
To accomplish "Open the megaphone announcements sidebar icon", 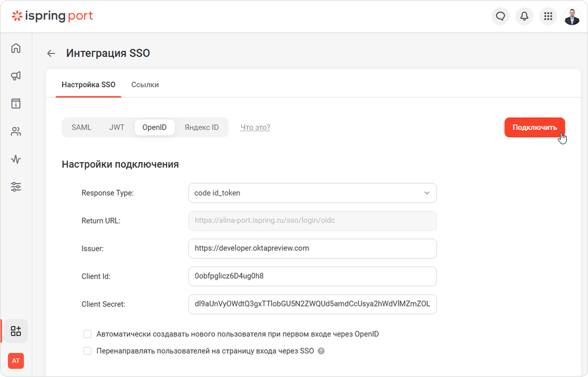I will (16, 75).
